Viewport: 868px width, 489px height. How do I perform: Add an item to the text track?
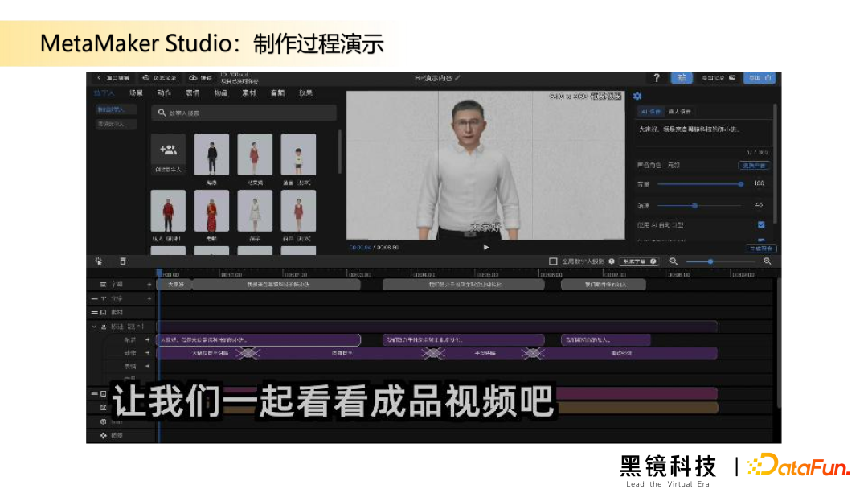(x=149, y=298)
